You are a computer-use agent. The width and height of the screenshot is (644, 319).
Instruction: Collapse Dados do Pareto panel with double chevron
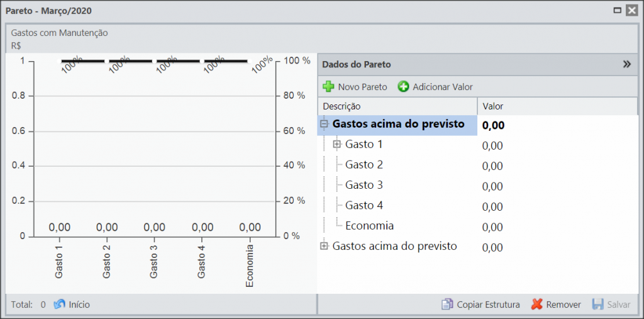click(x=627, y=64)
